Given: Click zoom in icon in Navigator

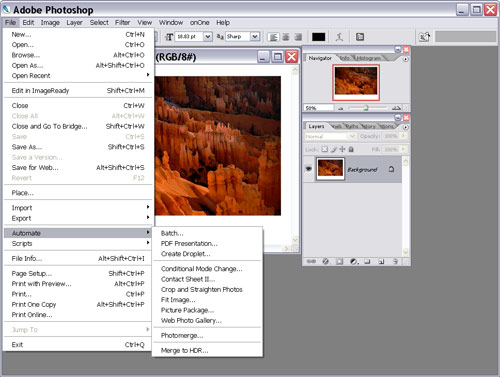Looking at the screenshot, I should click(396, 108).
